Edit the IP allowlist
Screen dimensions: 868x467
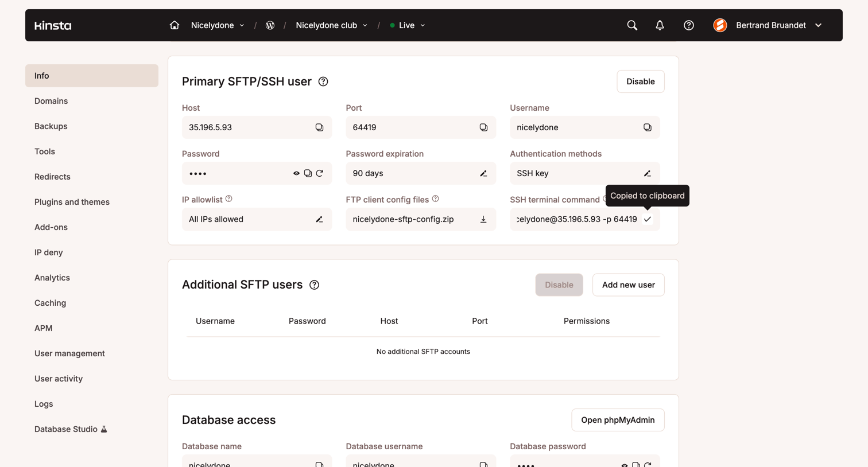(319, 219)
